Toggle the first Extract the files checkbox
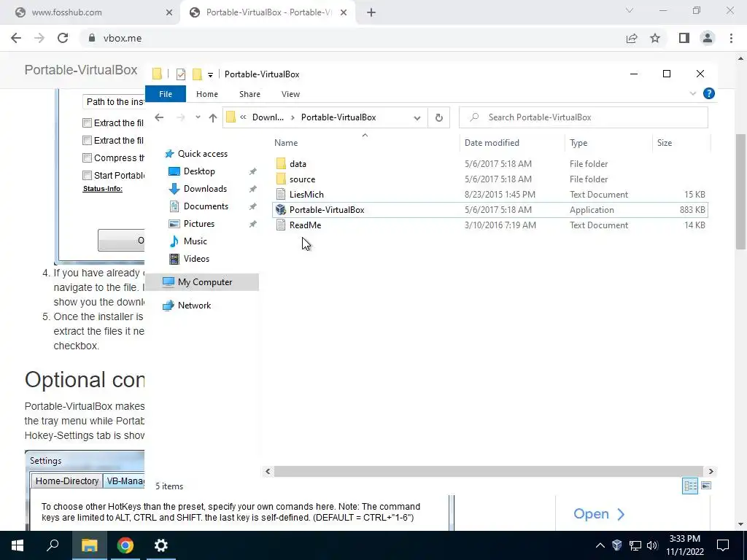747x560 pixels. 88,122
